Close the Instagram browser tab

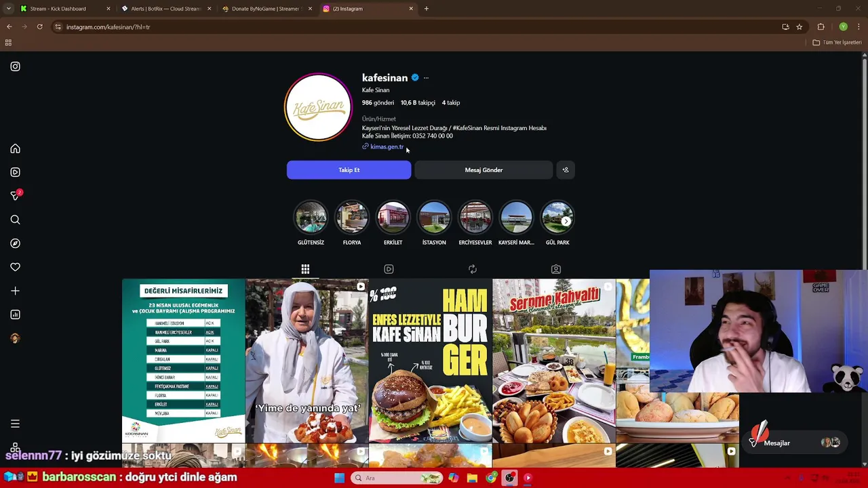[x=411, y=9]
